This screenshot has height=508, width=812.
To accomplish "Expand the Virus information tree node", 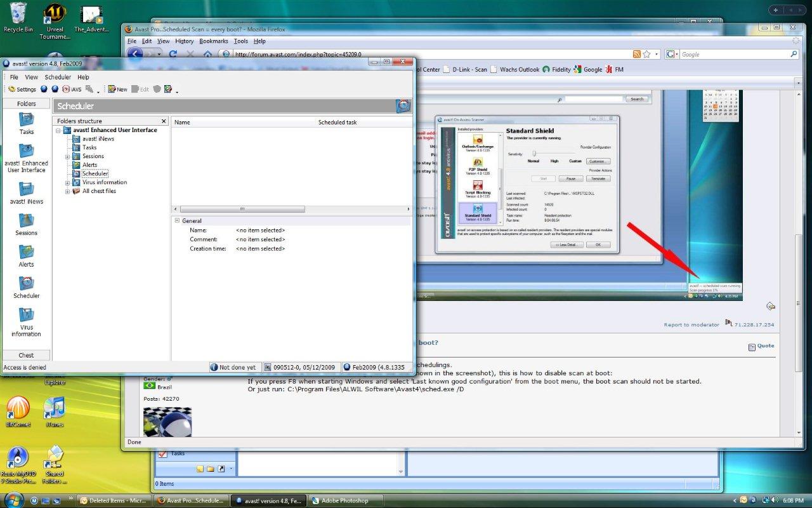I will (68, 182).
